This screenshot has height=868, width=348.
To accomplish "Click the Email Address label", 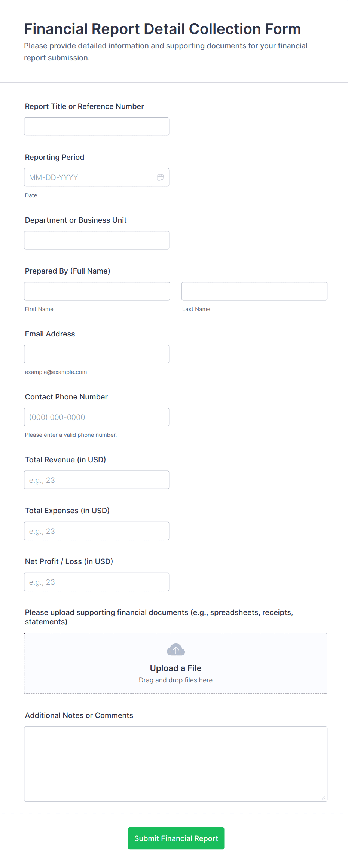I will coord(50,334).
